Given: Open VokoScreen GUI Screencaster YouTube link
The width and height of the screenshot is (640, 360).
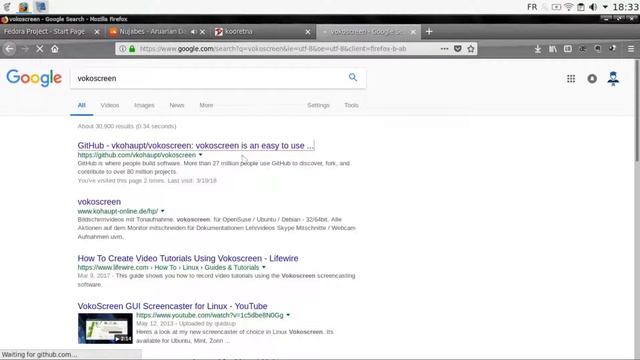Looking at the screenshot, I should [172, 306].
